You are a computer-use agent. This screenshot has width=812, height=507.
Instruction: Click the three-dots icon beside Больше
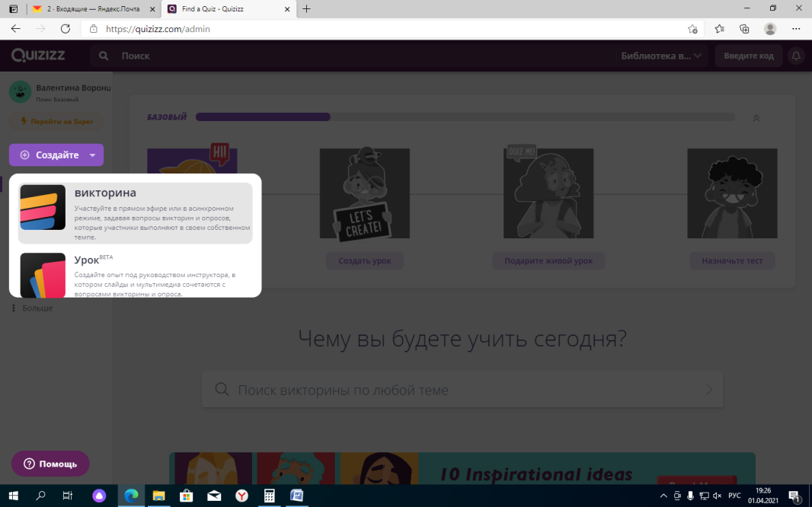pyautogui.click(x=14, y=308)
